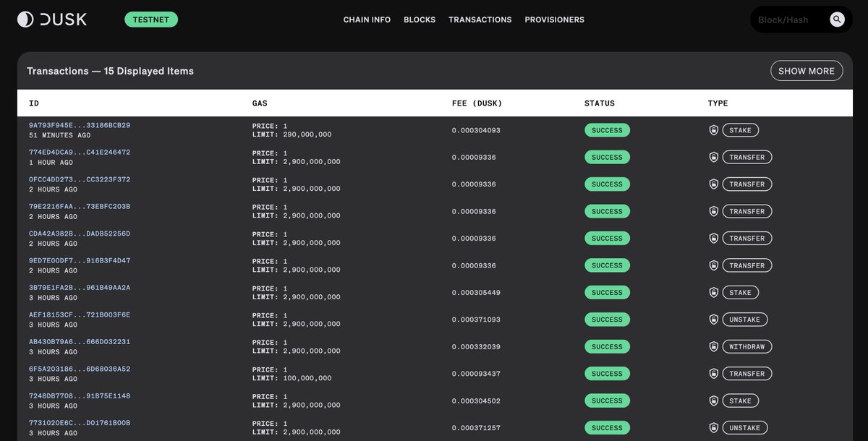Select the TRANSACTIONS navigation item
Screen dimensions: 868x441
480,20
